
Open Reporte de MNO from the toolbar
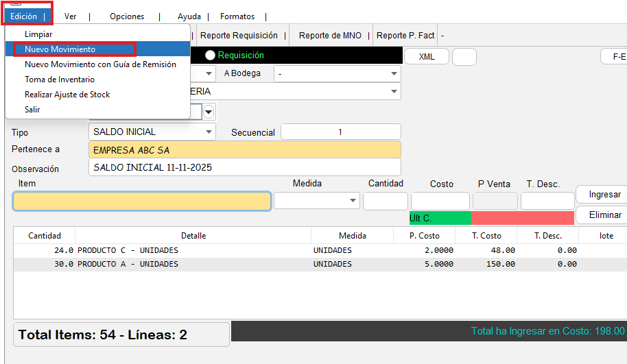pyautogui.click(x=330, y=36)
